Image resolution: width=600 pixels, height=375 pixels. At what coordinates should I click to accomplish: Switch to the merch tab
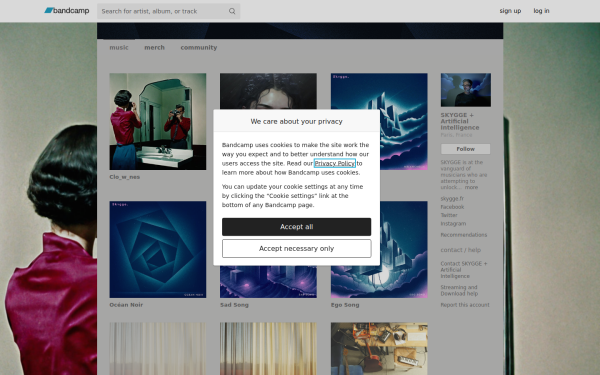(154, 47)
